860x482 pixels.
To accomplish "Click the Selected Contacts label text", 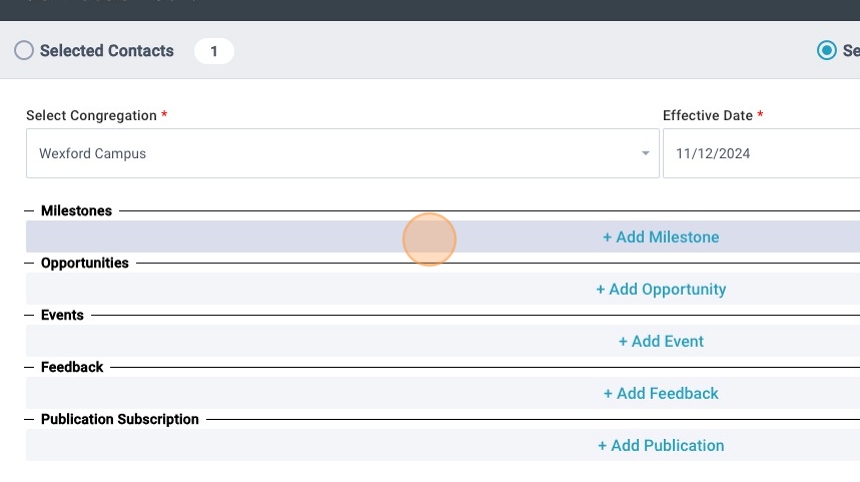I will coord(107,51).
